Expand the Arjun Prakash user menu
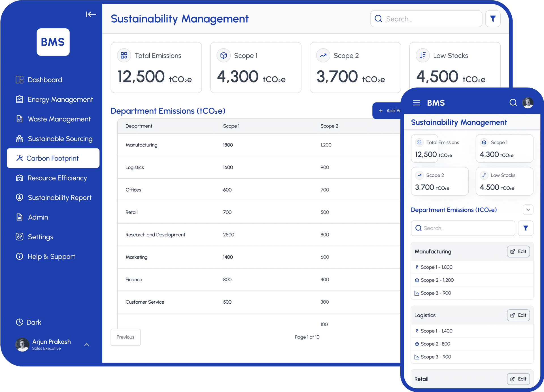Screen dimensions: 544x392 coord(87,345)
